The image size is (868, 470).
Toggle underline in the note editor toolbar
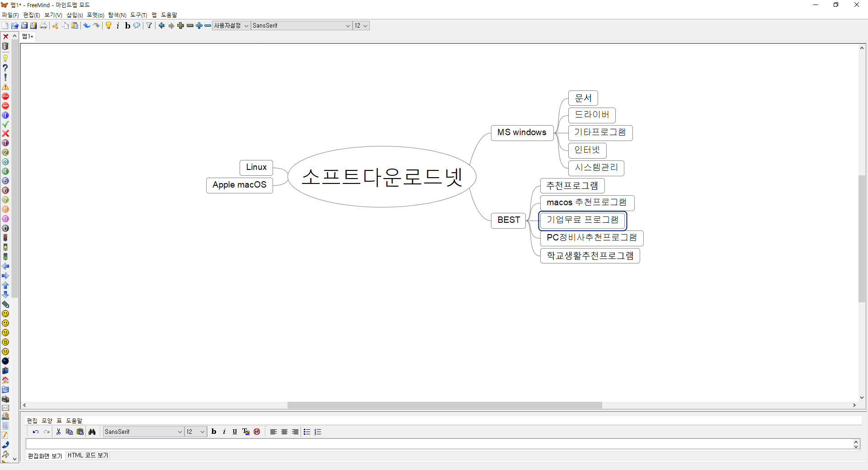tap(235, 432)
